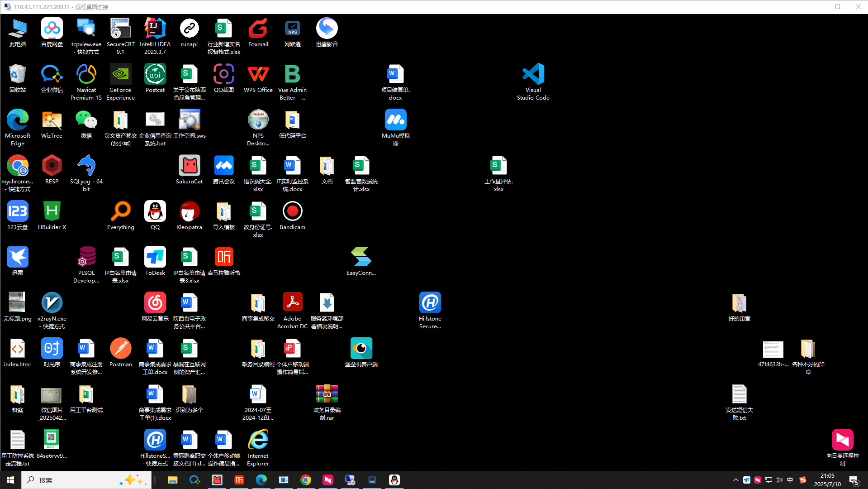The width and height of the screenshot is (868, 489).
Task: Open the 企业微信 icon
Action: pyautogui.click(x=52, y=78)
